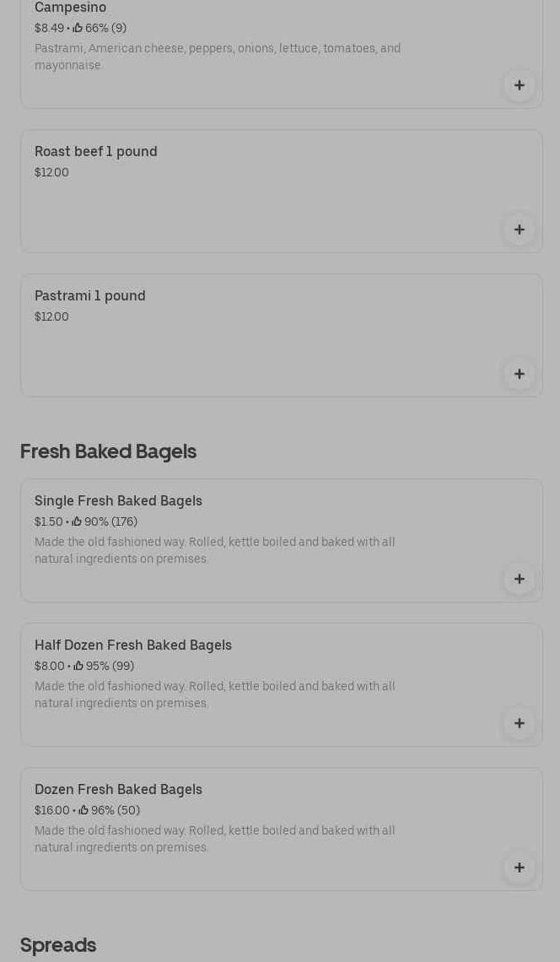
Task: Add Dozen Fresh Baked Bagels to cart
Action: (519, 867)
